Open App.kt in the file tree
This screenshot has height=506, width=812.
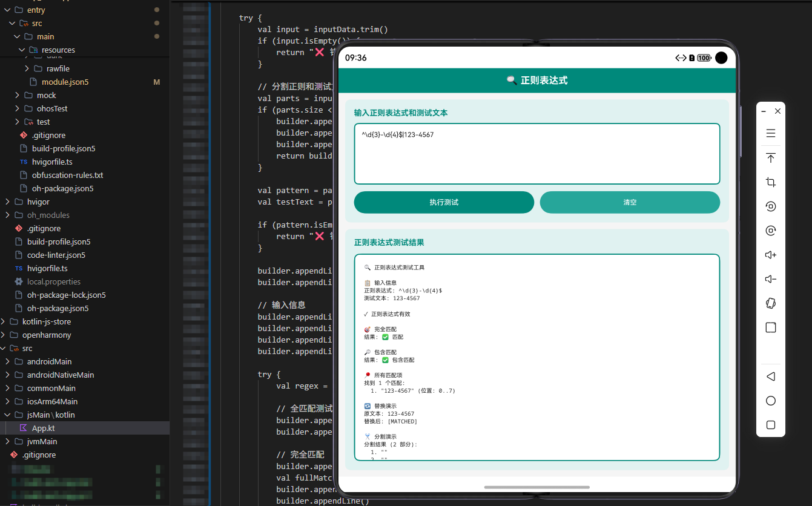pos(44,428)
